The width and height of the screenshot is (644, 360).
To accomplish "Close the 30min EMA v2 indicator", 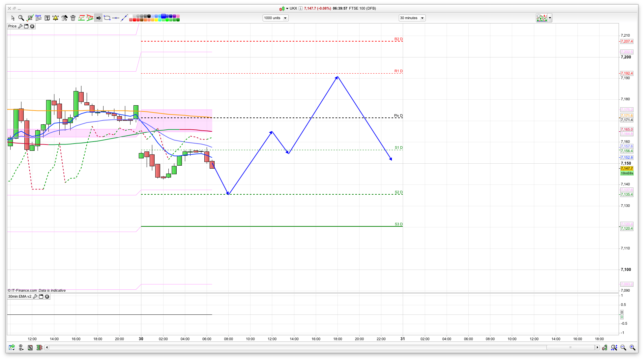I will pyautogui.click(x=47, y=297).
